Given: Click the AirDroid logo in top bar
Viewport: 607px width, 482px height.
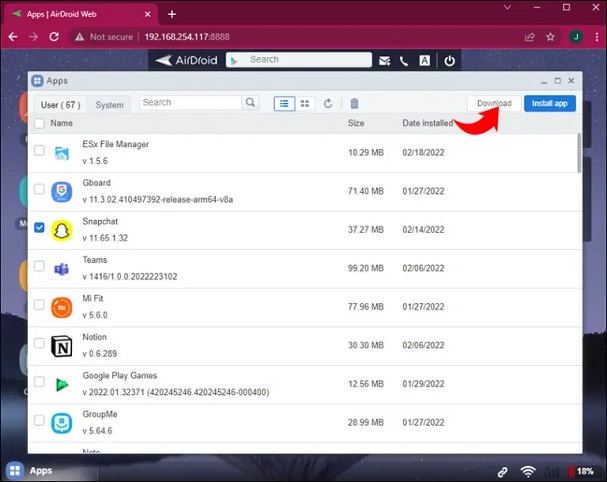Looking at the screenshot, I should click(187, 60).
